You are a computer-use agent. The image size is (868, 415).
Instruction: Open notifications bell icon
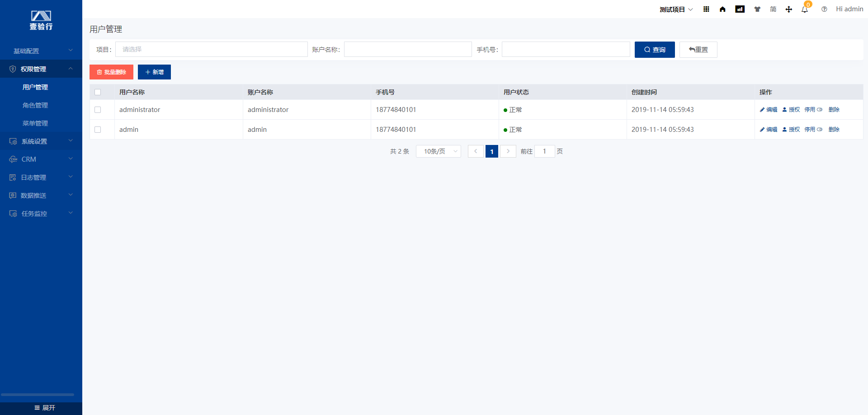click(805, 9)
